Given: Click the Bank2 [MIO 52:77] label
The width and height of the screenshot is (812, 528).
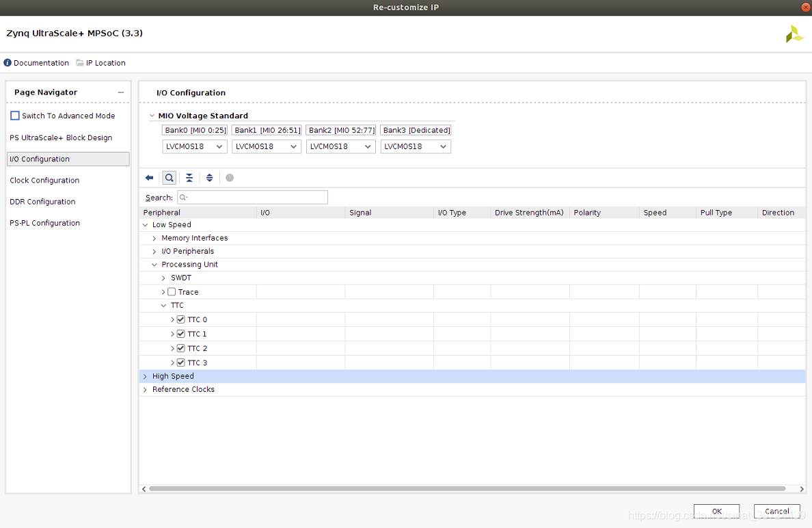Looking at the screenshot, I should [341, 130].
